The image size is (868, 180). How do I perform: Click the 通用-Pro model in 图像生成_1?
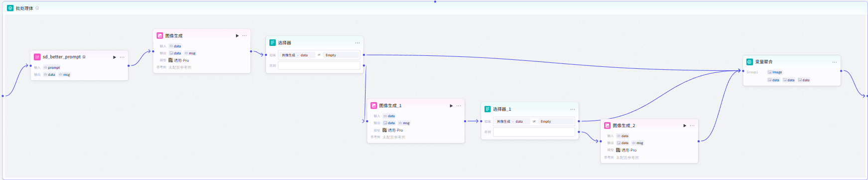click(x=395, y=130)
